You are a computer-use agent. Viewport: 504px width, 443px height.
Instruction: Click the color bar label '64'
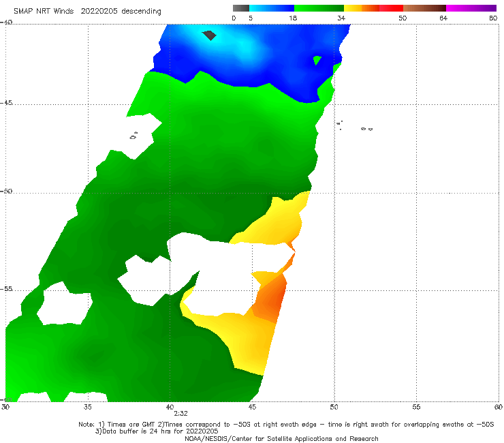click(443, 18)
